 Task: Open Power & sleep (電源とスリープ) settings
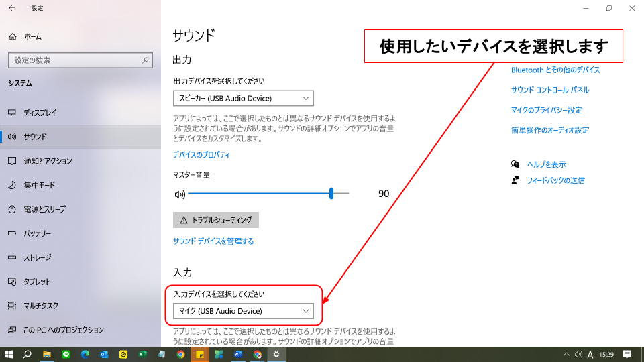tap(44, 209)
